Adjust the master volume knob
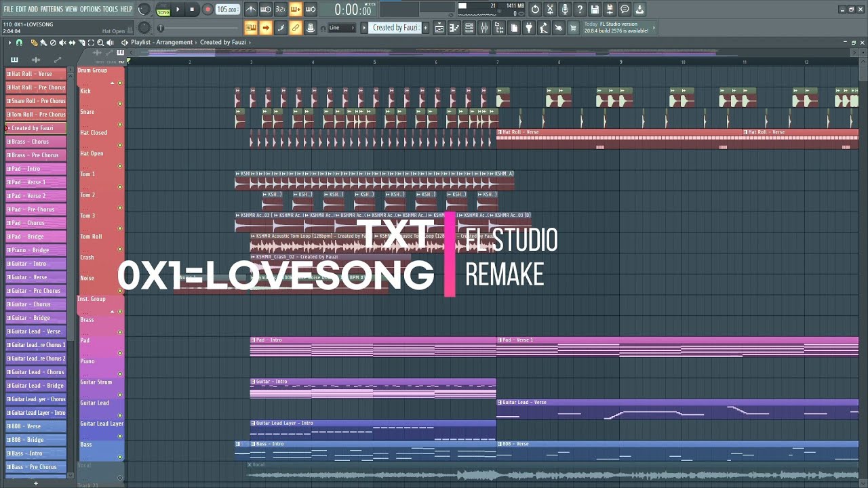The image size is (868, 488). point(144,9)
